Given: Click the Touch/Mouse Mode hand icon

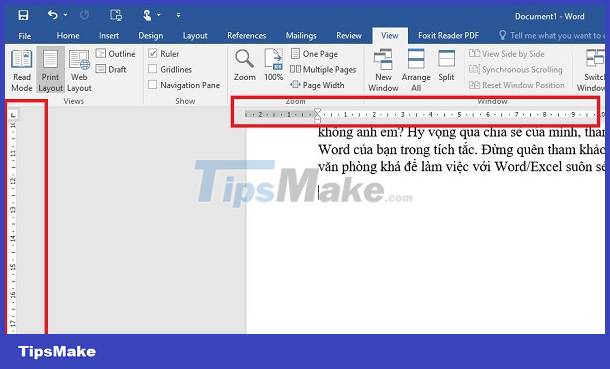Looking at the screenshot, I should click(147, 15).
